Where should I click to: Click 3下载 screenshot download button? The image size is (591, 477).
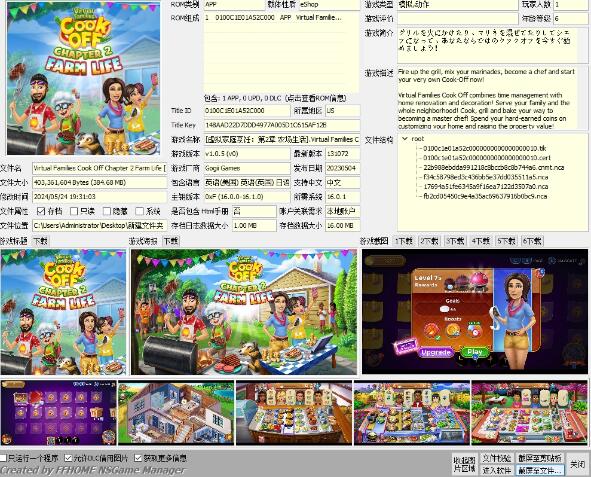[x=455, y=241]
